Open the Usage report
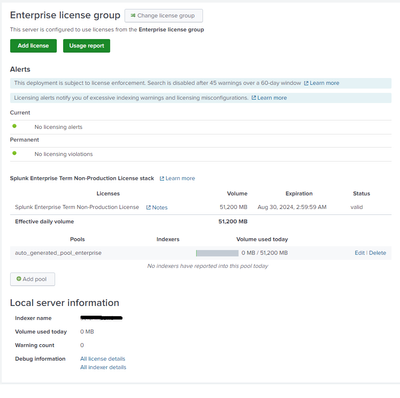The height and width of the screenshot is (398, 400). pos(87,46)
